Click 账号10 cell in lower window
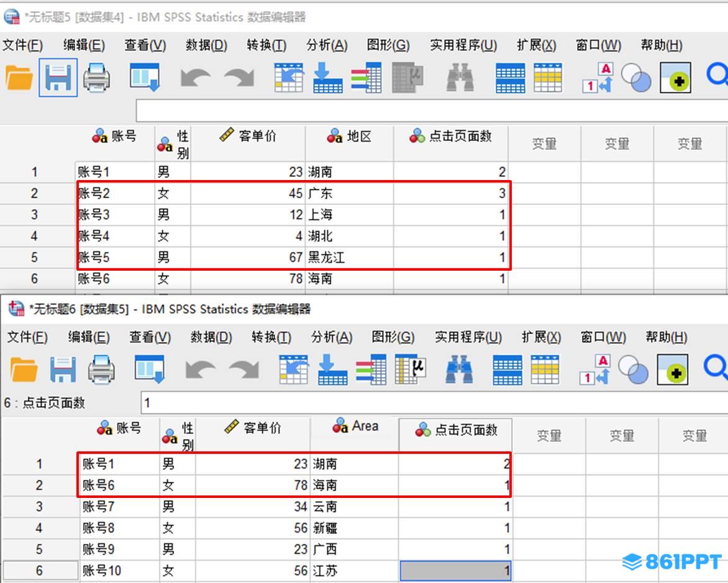 120,571
